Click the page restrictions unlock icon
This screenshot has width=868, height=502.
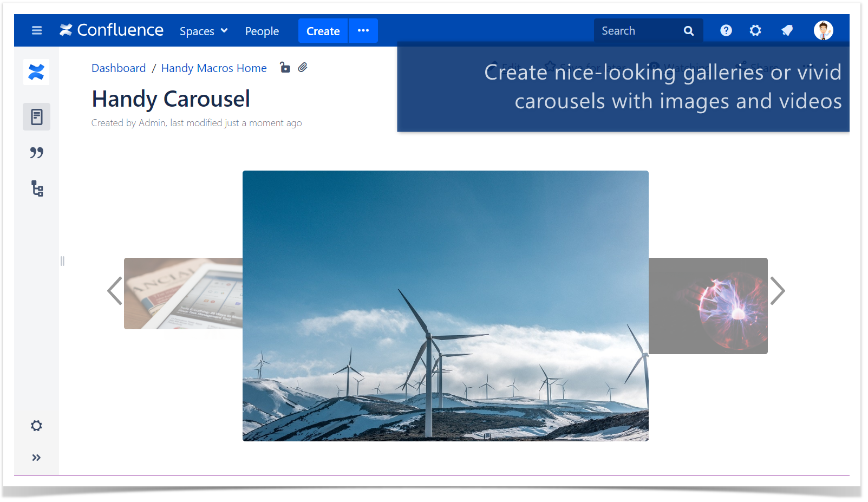click(285, 67)
